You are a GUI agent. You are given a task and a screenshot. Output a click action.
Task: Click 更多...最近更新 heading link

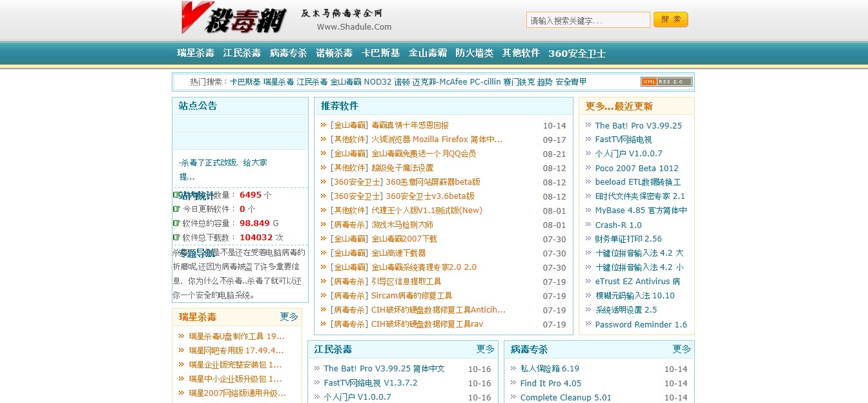pos(619,106)
